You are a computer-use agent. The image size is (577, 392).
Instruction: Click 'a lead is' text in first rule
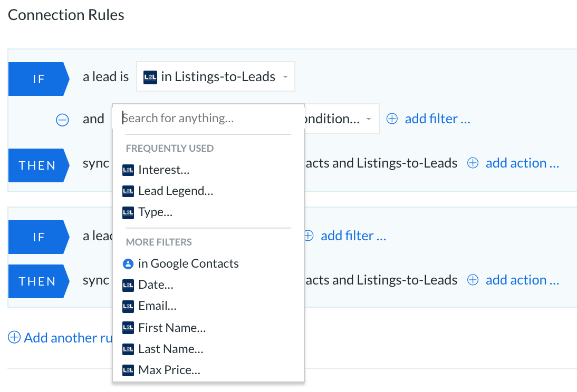tap(105, 77)
